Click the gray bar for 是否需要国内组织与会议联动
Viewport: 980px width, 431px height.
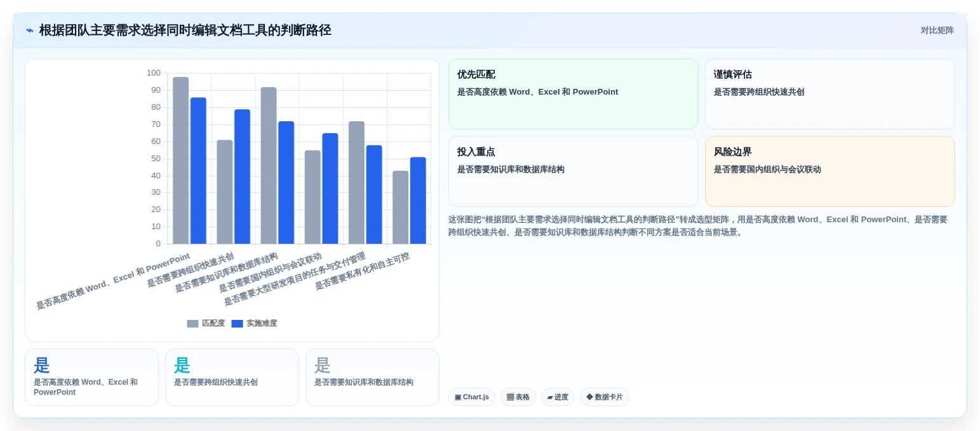point(312,197)
